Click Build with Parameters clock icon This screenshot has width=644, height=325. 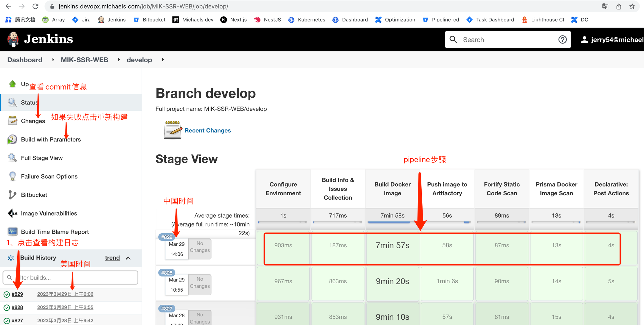click(x=13, y=139)
